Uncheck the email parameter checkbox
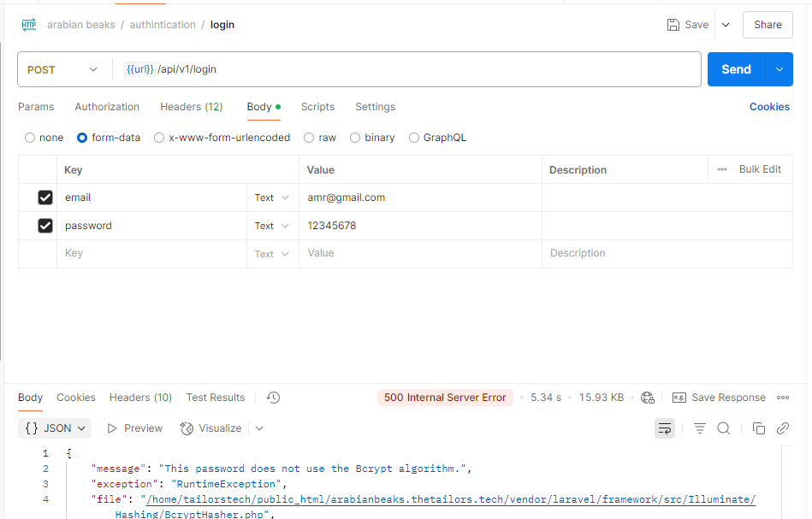Image resolution: width=812 pixels, height=519 pixels. 45,198
